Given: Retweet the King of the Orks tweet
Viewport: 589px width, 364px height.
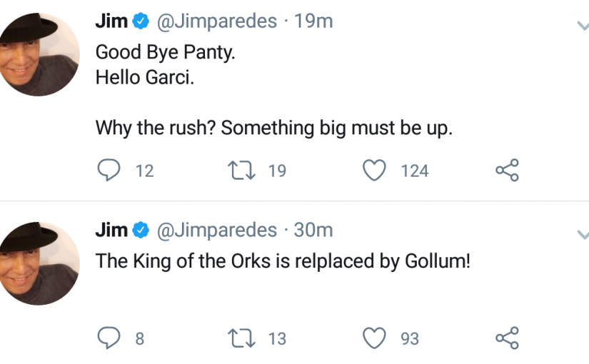Looking at the screenshot, I should tap(242, 338).
